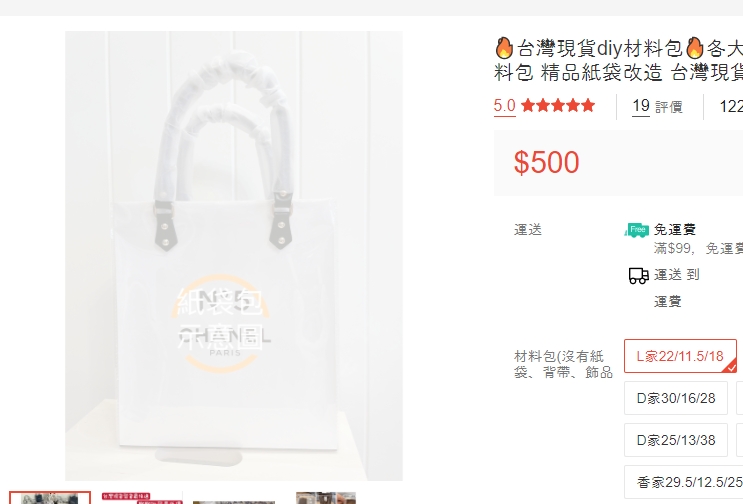
Task: Select the fourth product thumbnail
Action: 326,498
